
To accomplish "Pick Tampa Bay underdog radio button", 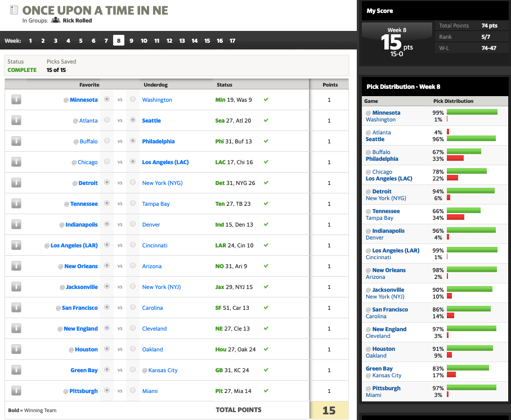I will point(133,203).
